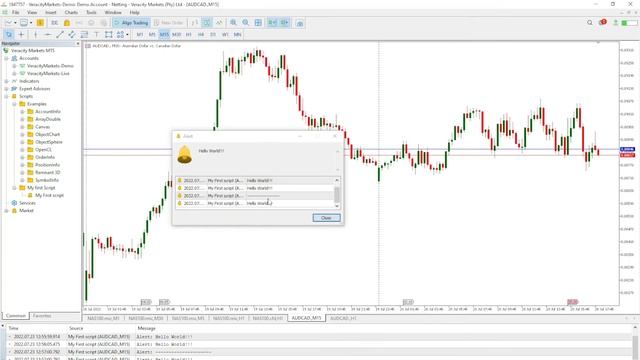640x360 pixels.
Task: Select the equidistant channel tool
Action: [x=72, y=35]
